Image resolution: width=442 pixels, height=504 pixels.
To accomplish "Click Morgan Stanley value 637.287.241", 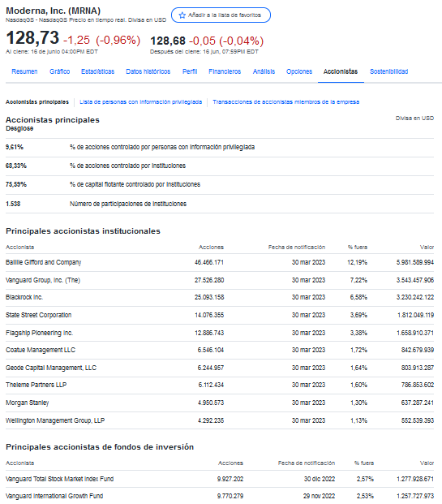I will (x=418, y=403).
